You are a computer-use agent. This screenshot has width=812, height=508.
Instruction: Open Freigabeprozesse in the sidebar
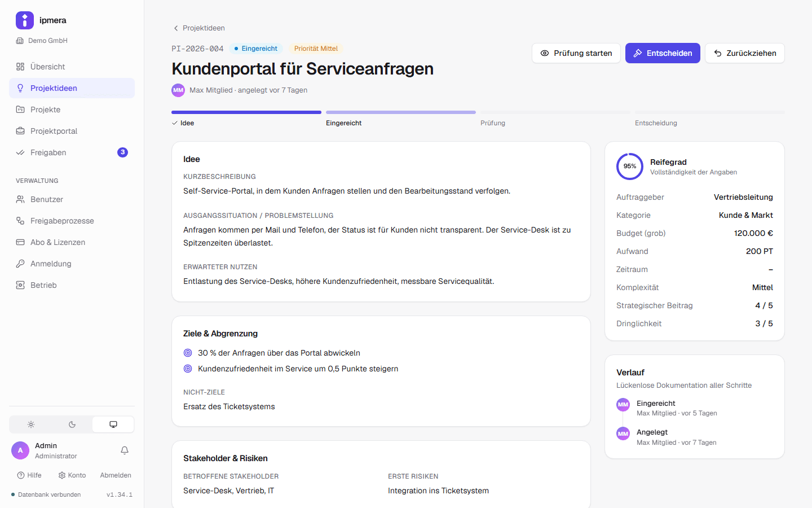72,221
